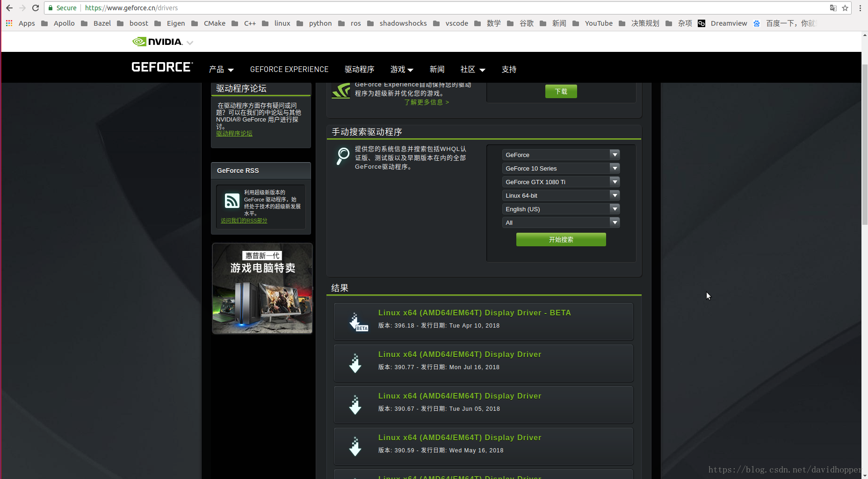The image size is (868, 479).
Task: Click the GeForce Experience claw icon
Action: click(x=341, y=90)
